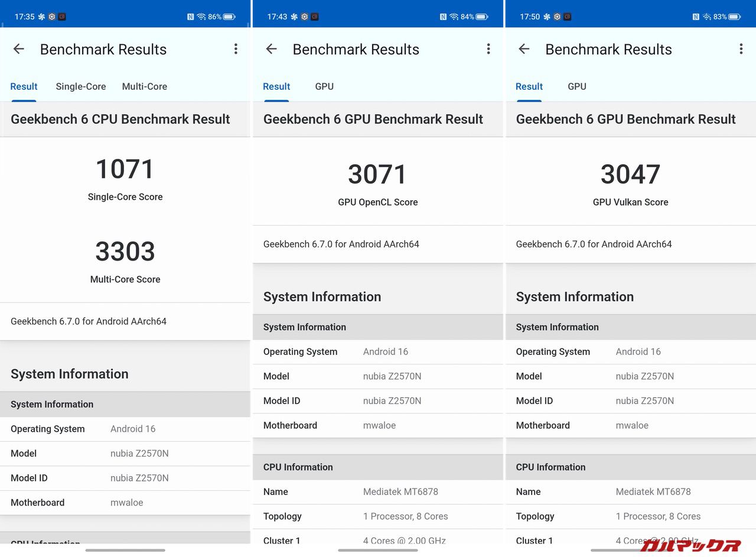
Task: Open GPU tab on the OpenCL results screen
Action: (324, 86)
